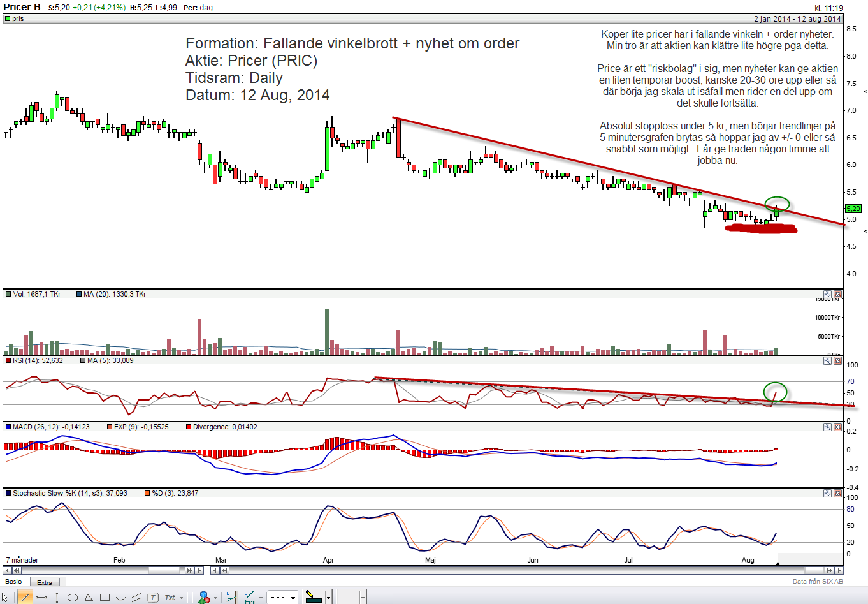Click the timeline end marker triangle
The width and height of the screenshot is (868, 604).
coord(777,564)
